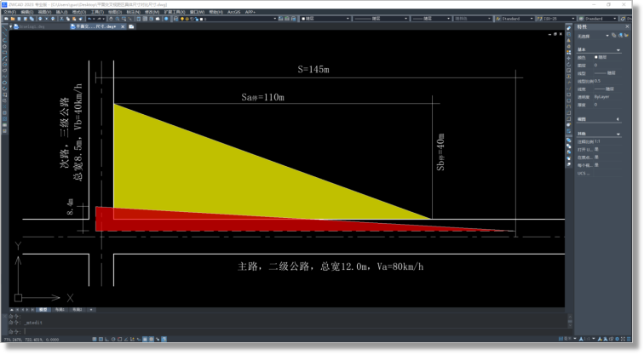Screen dimensions: 644x355
Task: Click the New drawing icon in the toolbar
Action: point(4,19)
